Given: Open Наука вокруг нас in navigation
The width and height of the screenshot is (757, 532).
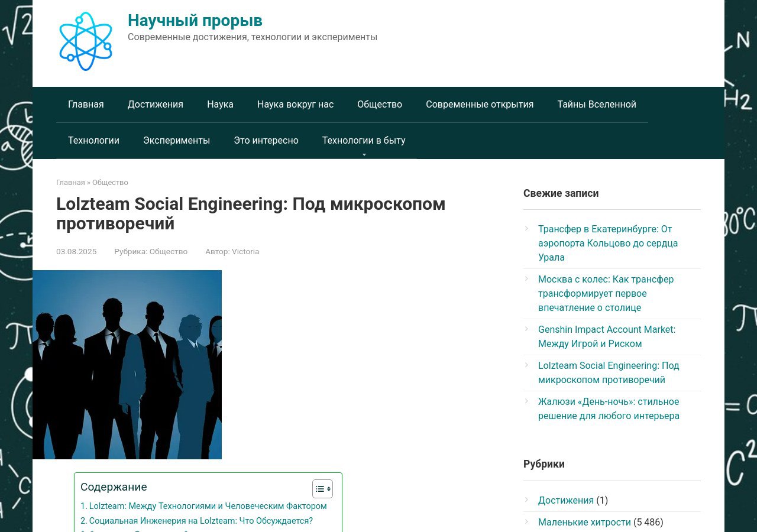Looking at the screenshot, I should point(295,105).
